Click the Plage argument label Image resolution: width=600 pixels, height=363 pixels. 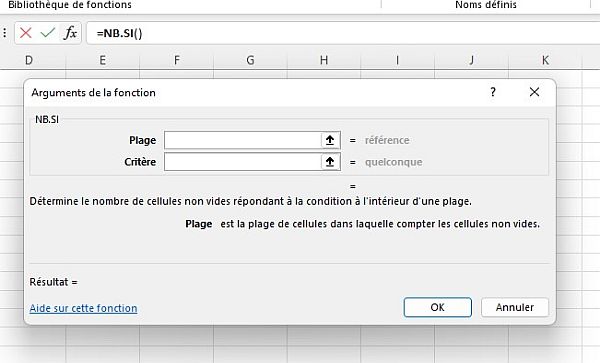[142, 140]
